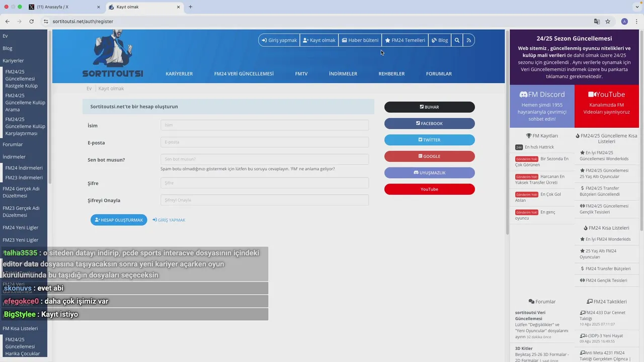Click the red YouTube signup button
The height and width of the screenshot is (362, 644).
pyautogui.click(x=430, y=189)
